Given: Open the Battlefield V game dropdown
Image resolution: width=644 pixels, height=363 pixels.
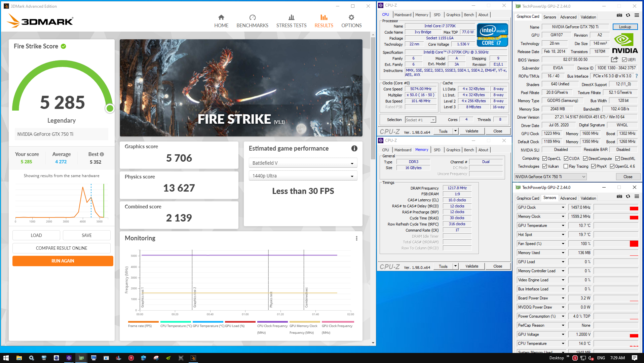Looking at the screenshot, I should pos(303,163).
